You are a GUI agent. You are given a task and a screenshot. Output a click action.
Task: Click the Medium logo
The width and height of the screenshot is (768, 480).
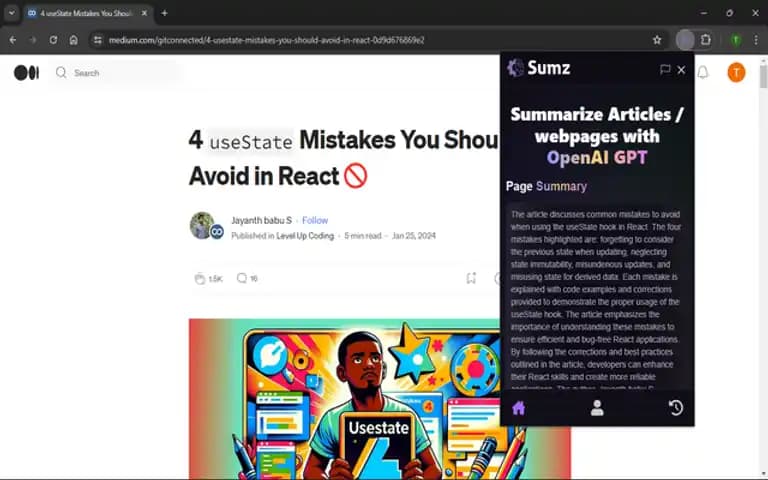tap(26, 73)
